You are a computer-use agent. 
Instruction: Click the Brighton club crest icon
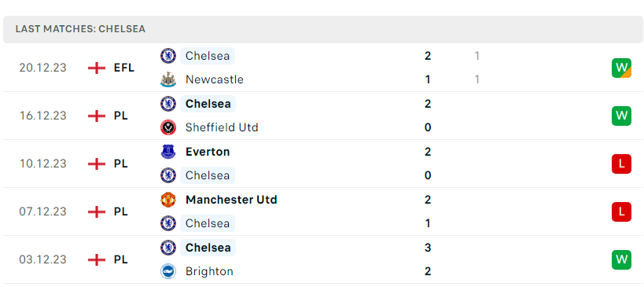[x=168, y=271]
